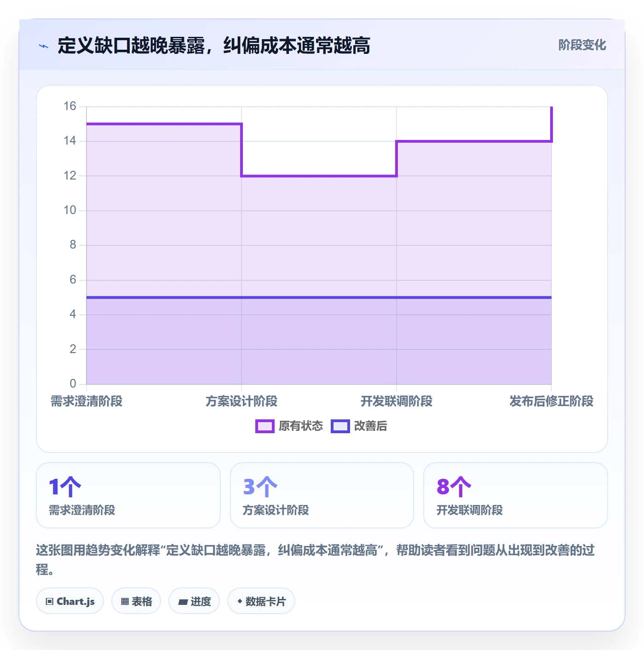Screen dimensions: 644x650
Task: Open the 8个 开发联调阶段 data card
Action: 516,495
